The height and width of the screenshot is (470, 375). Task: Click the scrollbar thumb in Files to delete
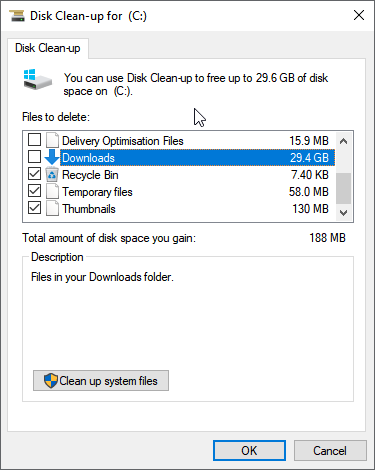tap(343, 188)
